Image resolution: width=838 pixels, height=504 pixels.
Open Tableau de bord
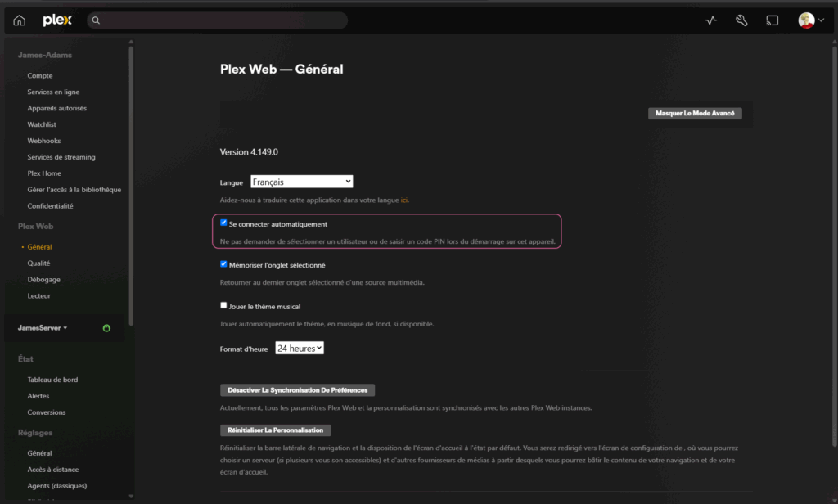coord(52,380)
